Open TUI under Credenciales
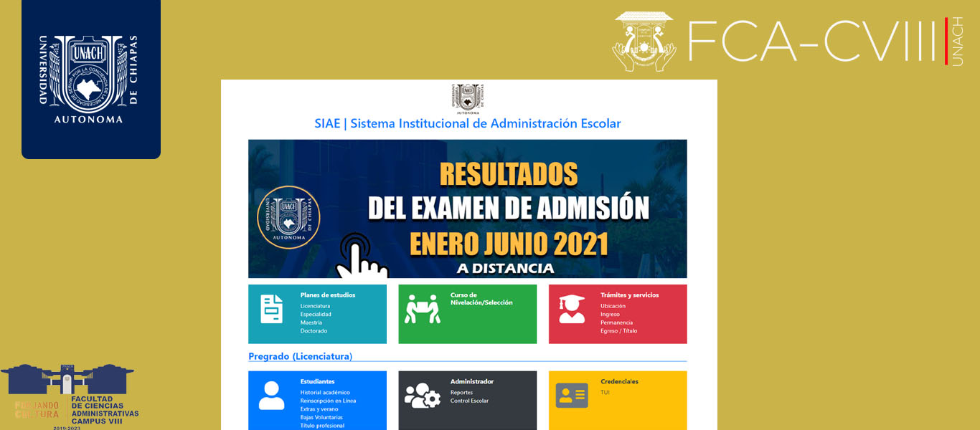The image size is (980, 430). [x=605, y=393]
